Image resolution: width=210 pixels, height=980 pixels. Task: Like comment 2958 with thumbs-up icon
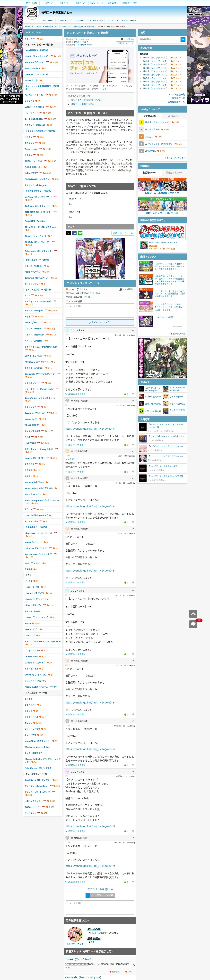[x=125, y=582]
